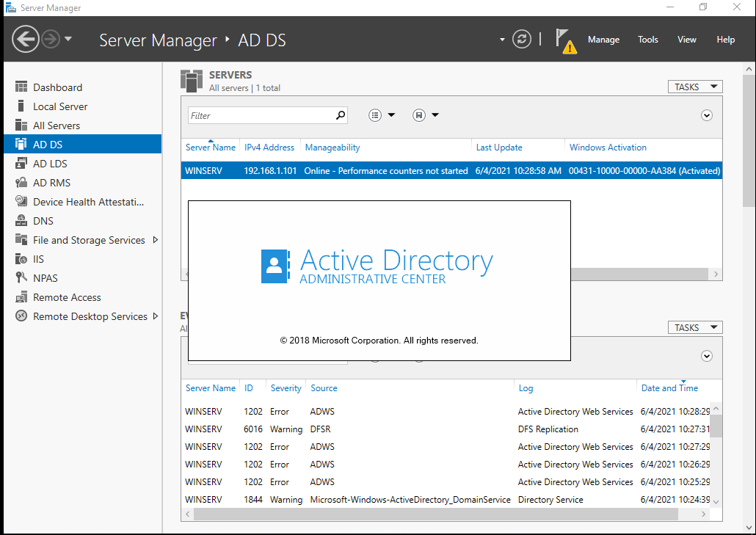Screen dimensions: 756x535
Task: Click the DNS sidebar icon
Action: 21,221
